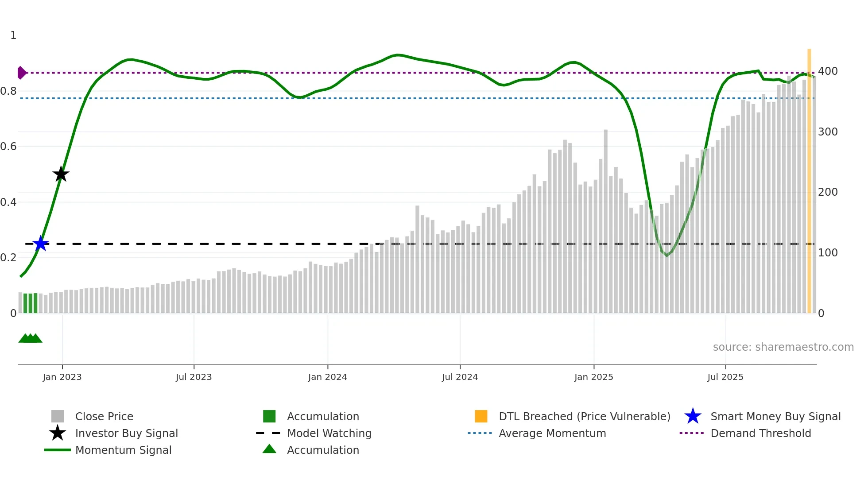
Task: Click the Jan 2024 axis label
Action: click(328, 377)
